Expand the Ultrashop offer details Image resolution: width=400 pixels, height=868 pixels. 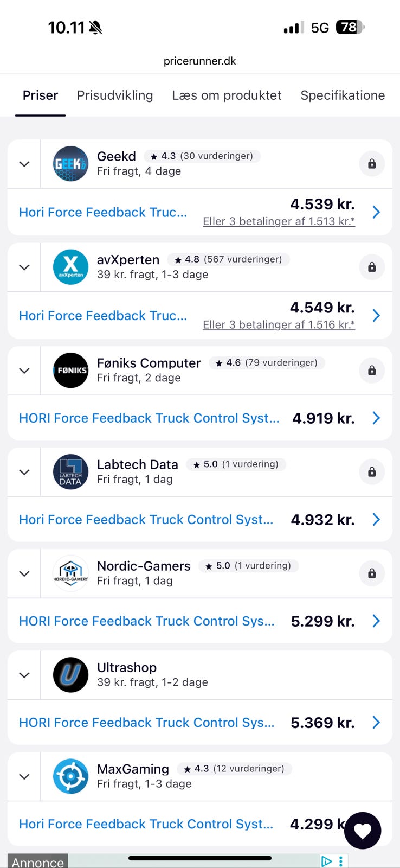click(24, 675)
